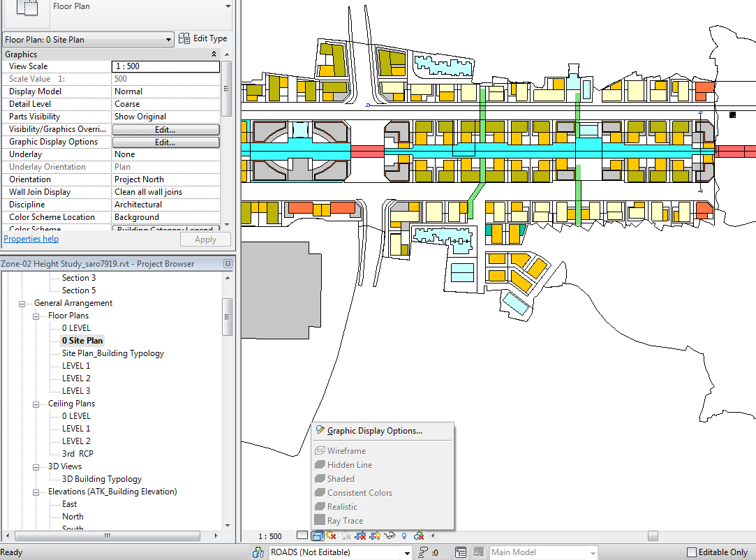Click Project Browser vertical scrollbar thumb

[227, 316]
